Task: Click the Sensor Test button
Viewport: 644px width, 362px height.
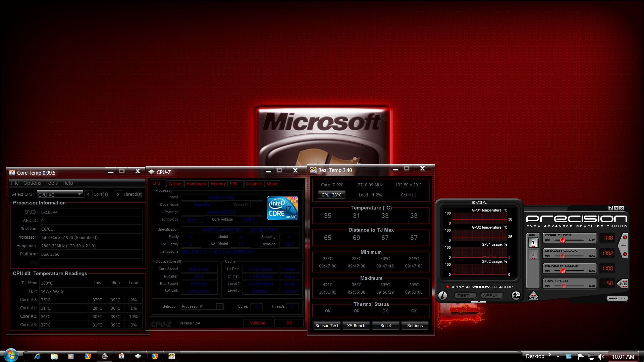Action: [x=327, y=325]
